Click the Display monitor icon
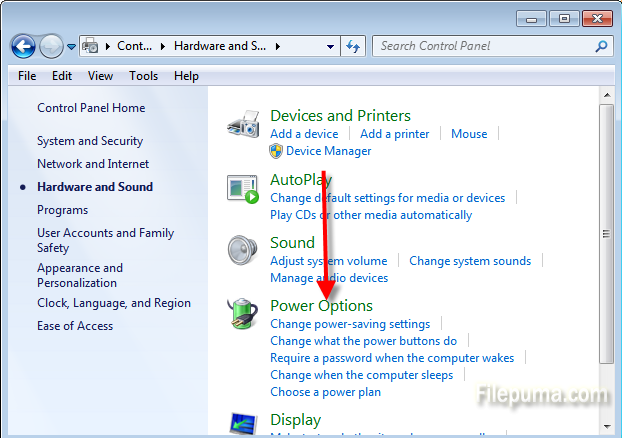This screenshot has height=438, width=622. [243, 424]
